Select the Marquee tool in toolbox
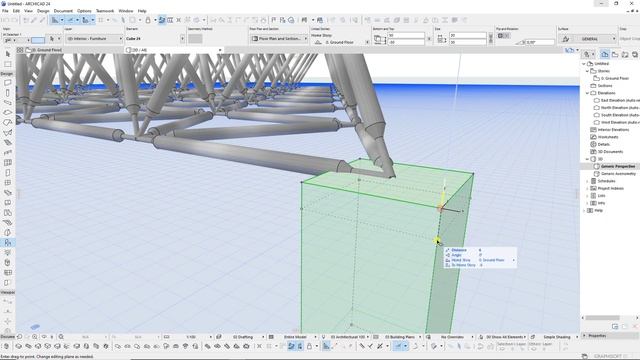The height and width of the screenshot is (360, 640). pyautogui.click(x=8, y=64)
